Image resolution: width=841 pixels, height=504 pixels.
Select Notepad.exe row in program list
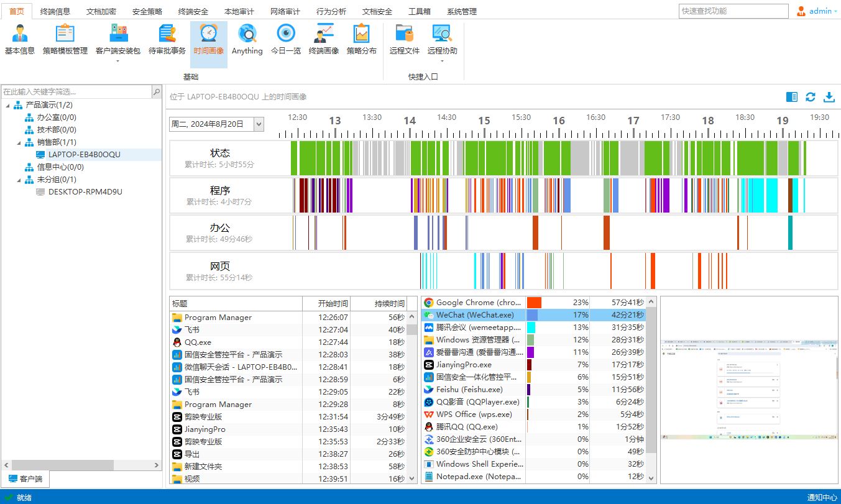(x=534, y=477)
